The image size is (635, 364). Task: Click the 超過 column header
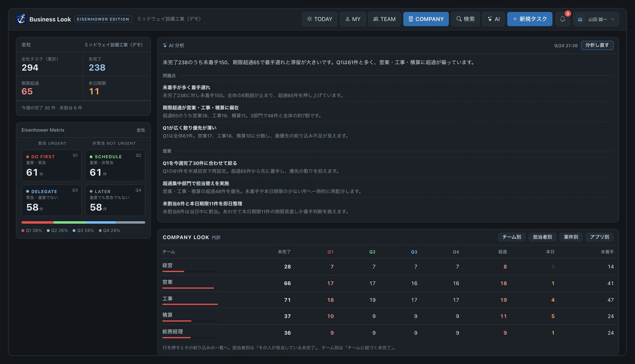[502, 252]
